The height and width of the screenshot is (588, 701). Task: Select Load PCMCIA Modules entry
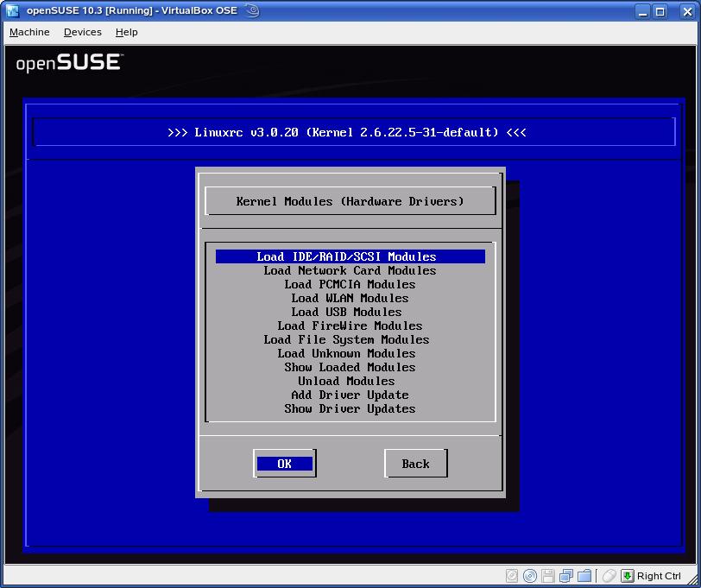click(350, 284)
